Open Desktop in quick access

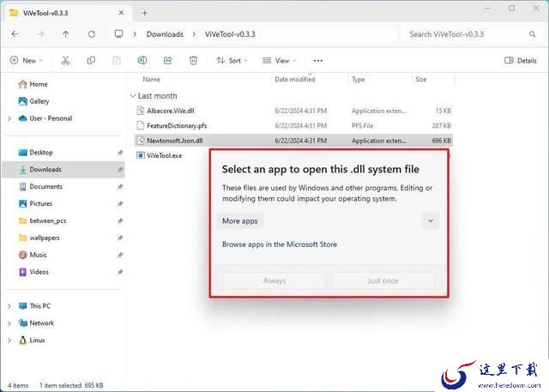click(35, 152)
